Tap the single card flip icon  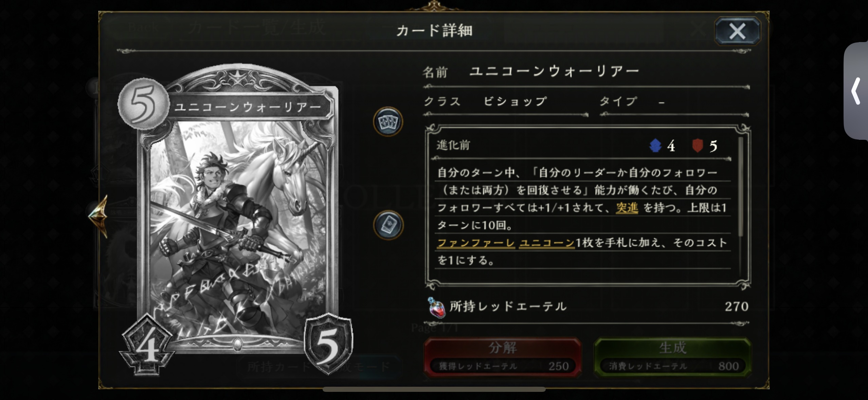tap(388, 225)
